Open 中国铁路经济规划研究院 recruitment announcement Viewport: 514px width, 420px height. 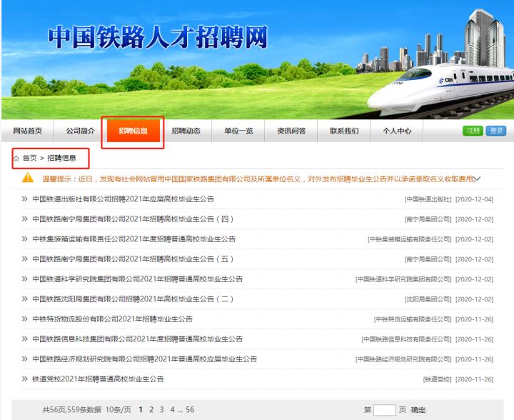click(x=144, y=359)
